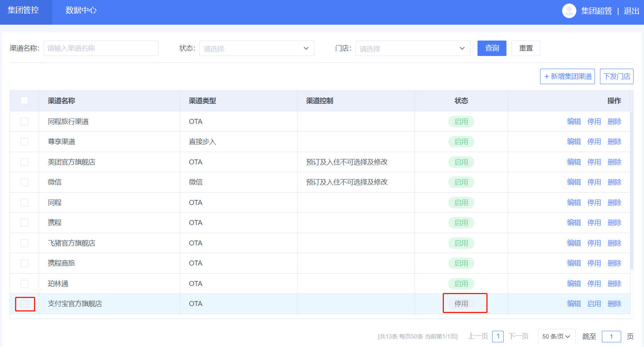
Task: Click the table vertical scrollbar
Action: click(632, 191)
